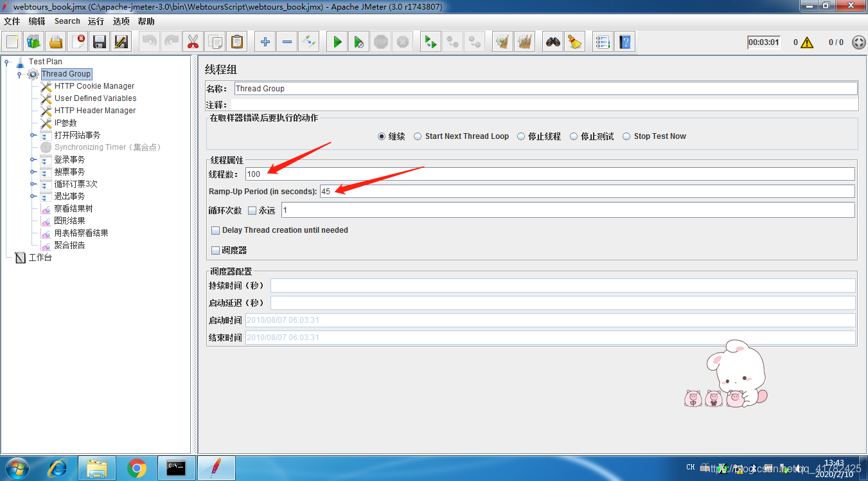Enable Delay Thread creation until needed
Image resolution: width=868 pixels, height=481 pixels.
pyautogui.click(x=215, y=230)
